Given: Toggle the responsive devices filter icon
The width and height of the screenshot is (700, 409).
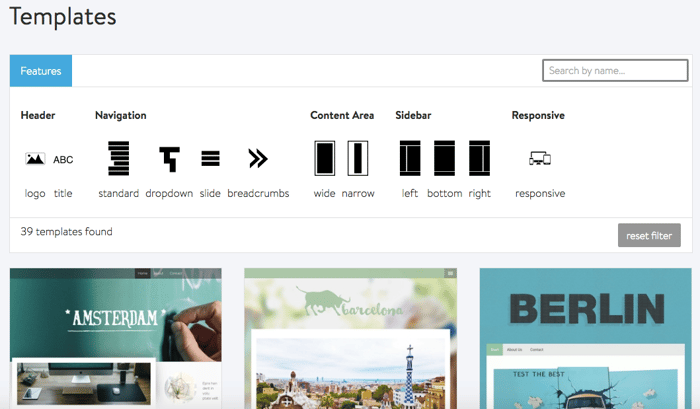Looking at the screenshot, I should pyautogui.click(x=540, y=158).
